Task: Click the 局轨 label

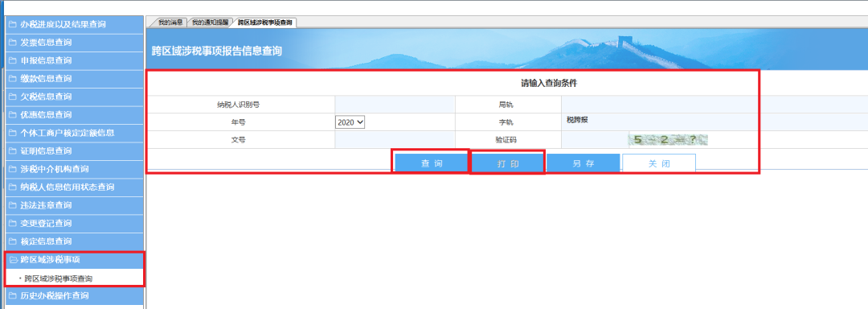Action: [x=506, y=104]
